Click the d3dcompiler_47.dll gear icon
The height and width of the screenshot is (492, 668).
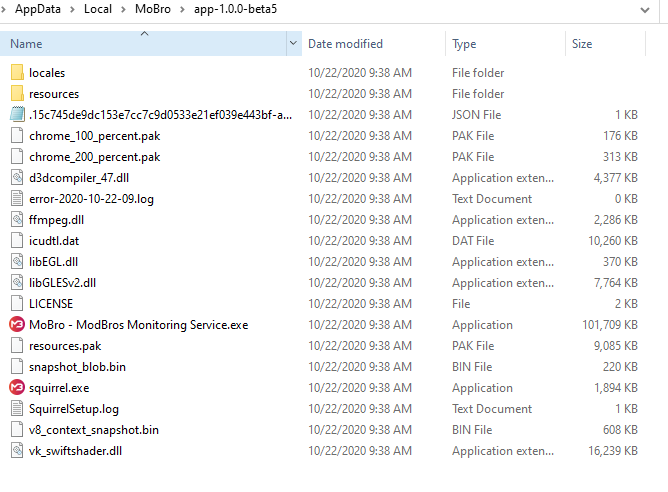pyautogui.click(x=17, y=177)
